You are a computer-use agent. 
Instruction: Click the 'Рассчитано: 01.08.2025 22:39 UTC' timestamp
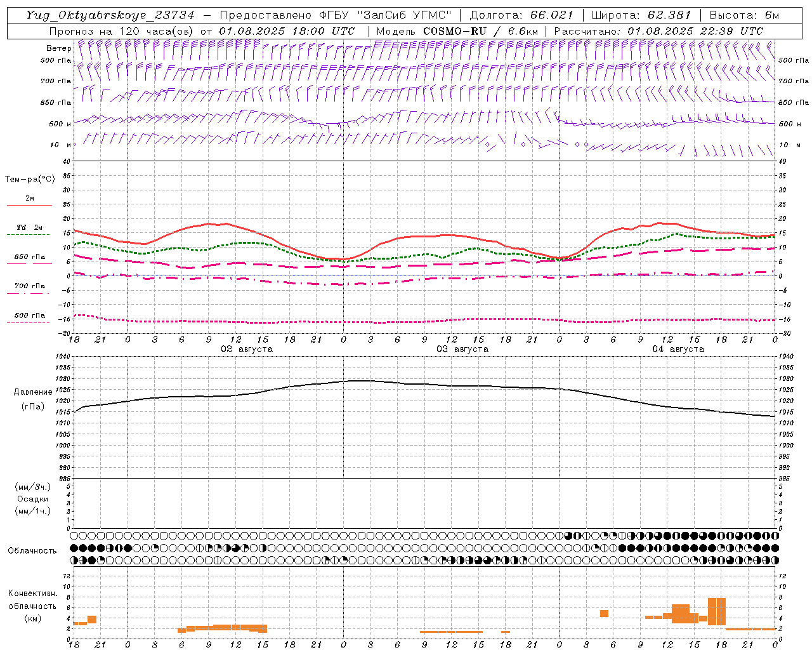coord(658,31)
